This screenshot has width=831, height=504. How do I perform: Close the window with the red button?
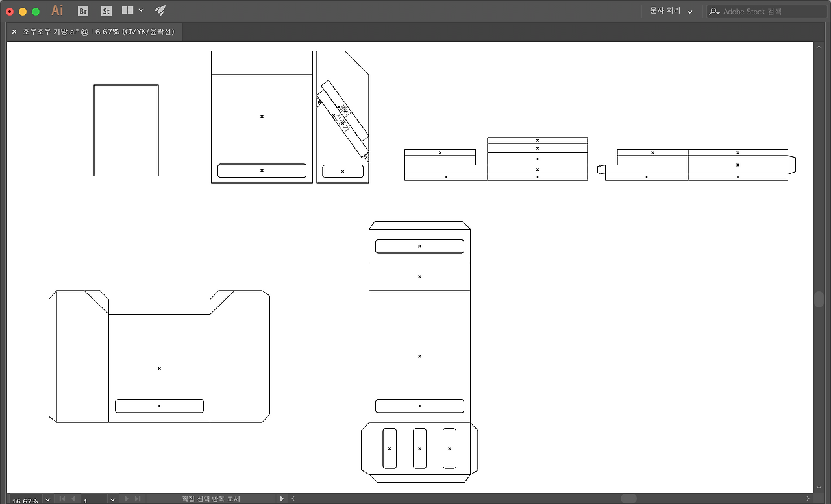10,11
